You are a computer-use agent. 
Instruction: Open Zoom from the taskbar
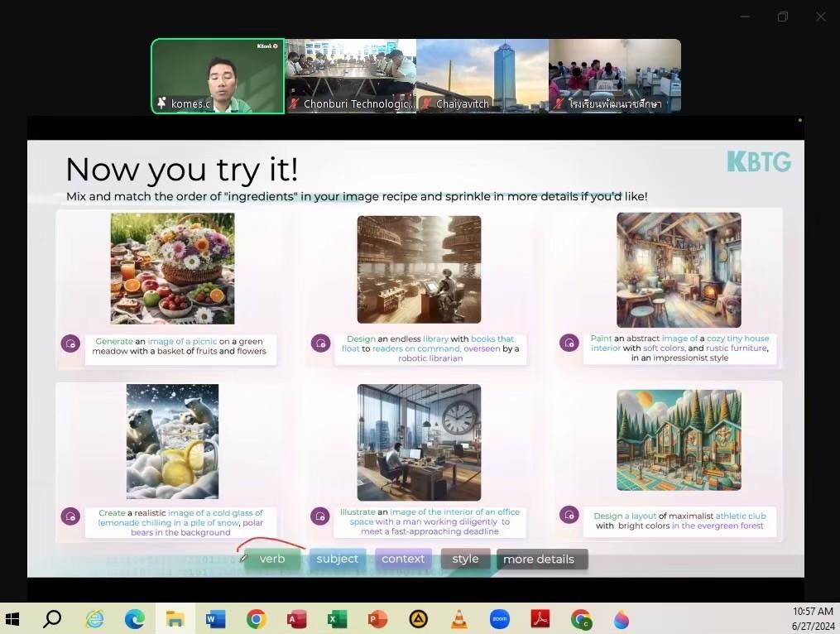pyautogui.click(x=499, y=619)
